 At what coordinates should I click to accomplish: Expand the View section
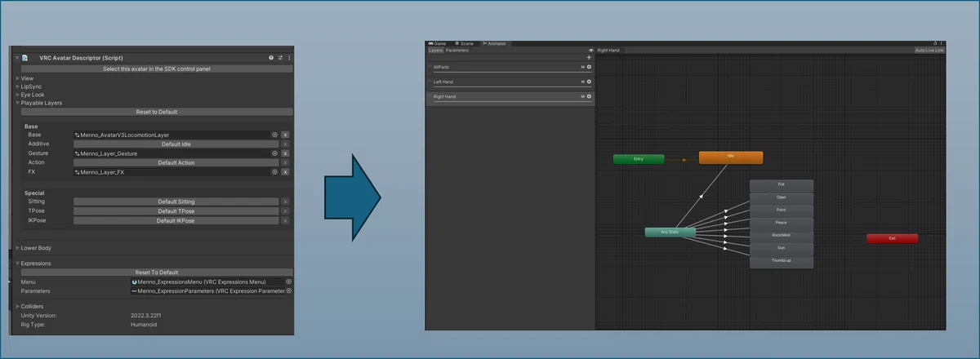click(18, 78)
